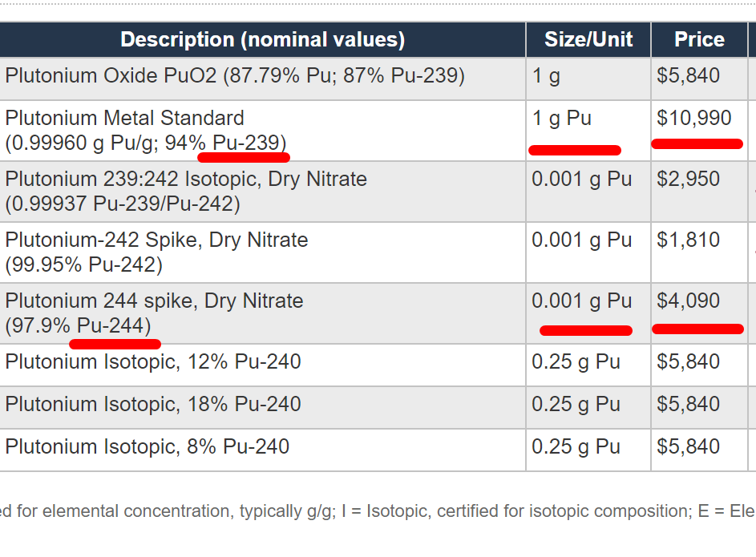
Task: Click the $5,840 price for Plutonium Oxide
Action: click(x=688, y=76)
